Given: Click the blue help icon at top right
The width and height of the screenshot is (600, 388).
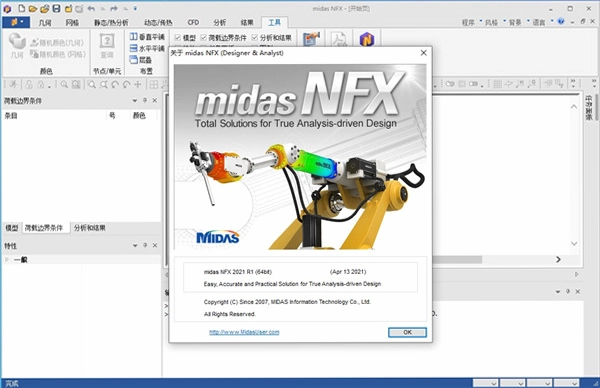Looking at the screenshot, I should pos(561,21).
